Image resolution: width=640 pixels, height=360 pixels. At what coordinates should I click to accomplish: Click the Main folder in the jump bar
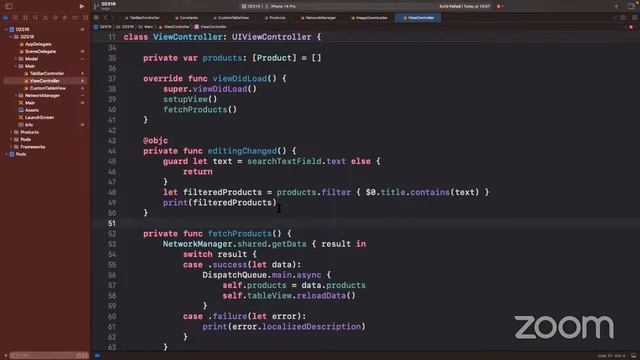(146, 27)
